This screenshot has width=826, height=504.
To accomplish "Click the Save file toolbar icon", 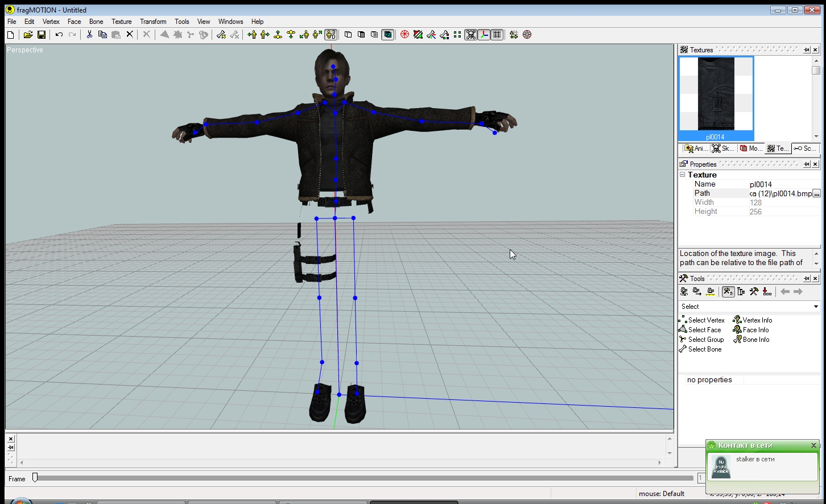I will tap(42, 35).
